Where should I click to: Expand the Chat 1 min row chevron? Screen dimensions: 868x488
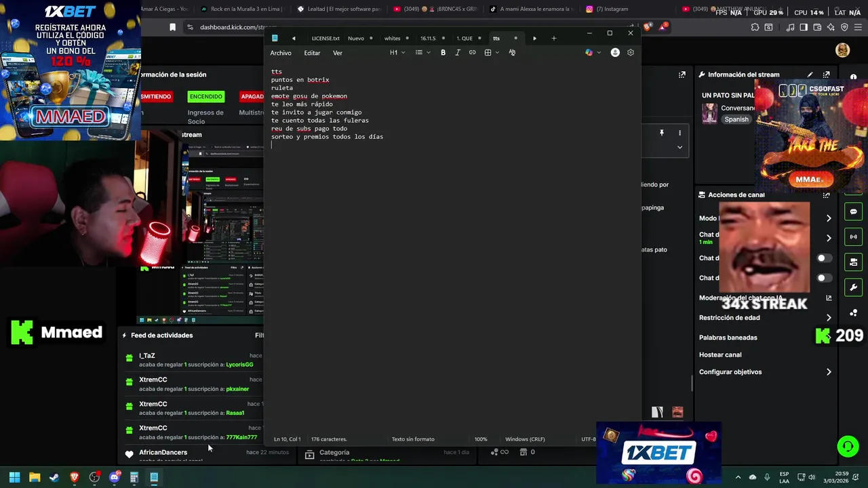point(829,238)
